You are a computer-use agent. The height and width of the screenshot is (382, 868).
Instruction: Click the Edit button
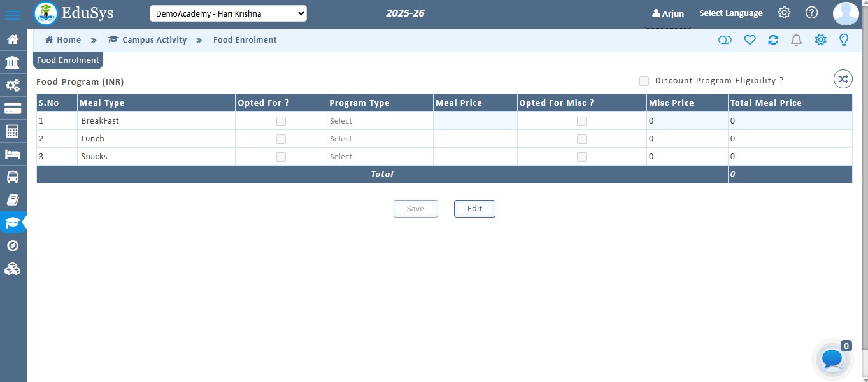474,209
